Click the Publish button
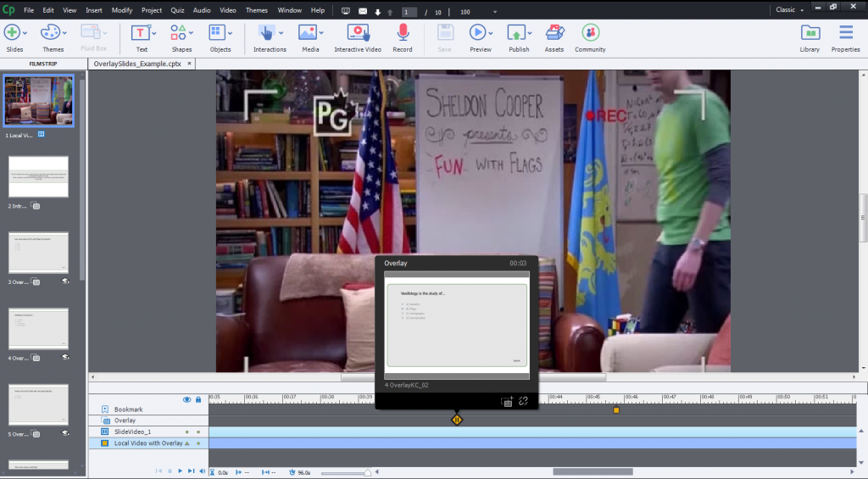This screenshot has width=868, height=479. pyautogui.click(x=517, y=33)
